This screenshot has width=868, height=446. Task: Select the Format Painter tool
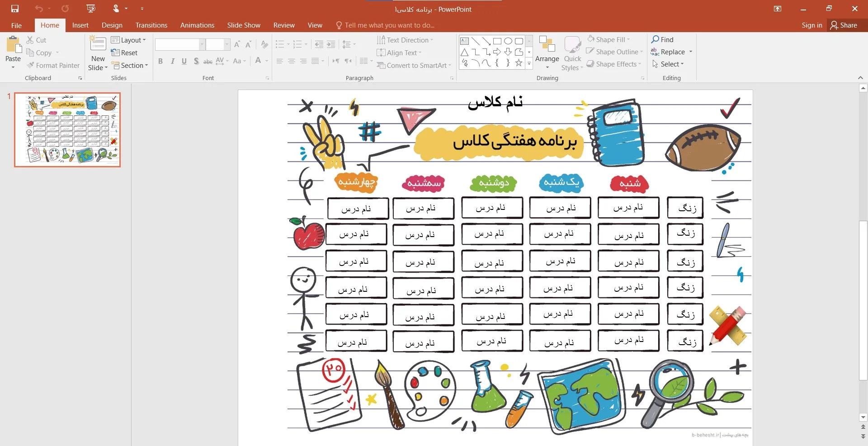pyautogui.click(x=53, y=65)
